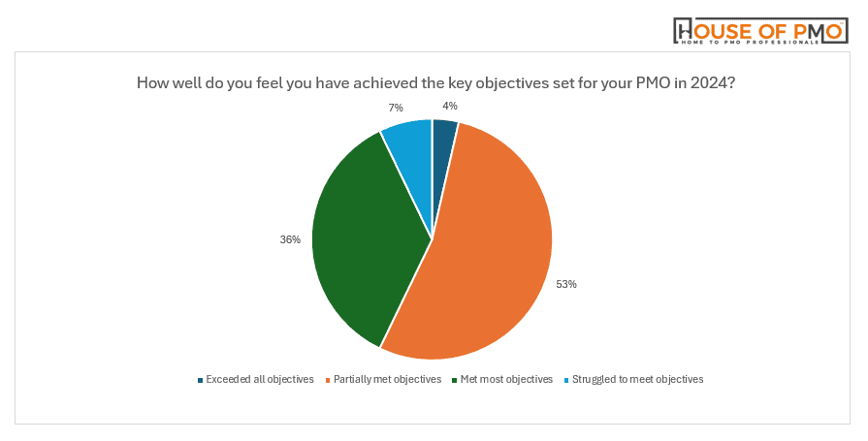The height and width of the screenshot is (441, 868).
Task: Click the H icon in the logo
Action: (684, 30)
